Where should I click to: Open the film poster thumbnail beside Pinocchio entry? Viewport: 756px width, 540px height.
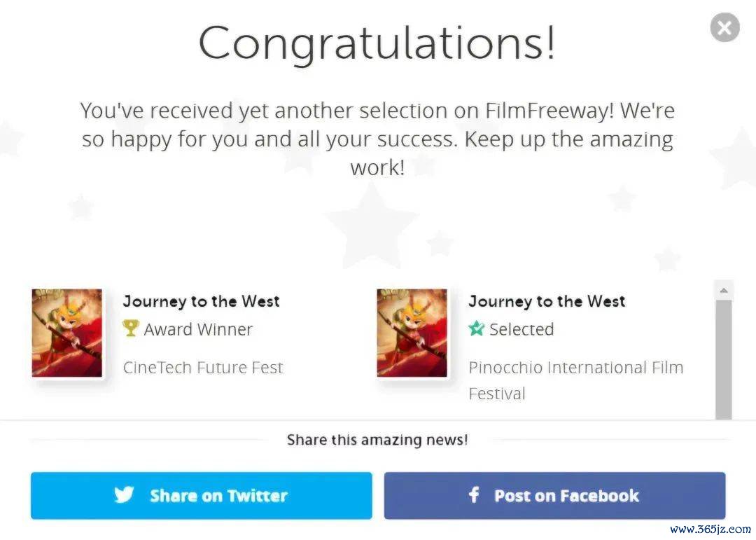[412, 333]
